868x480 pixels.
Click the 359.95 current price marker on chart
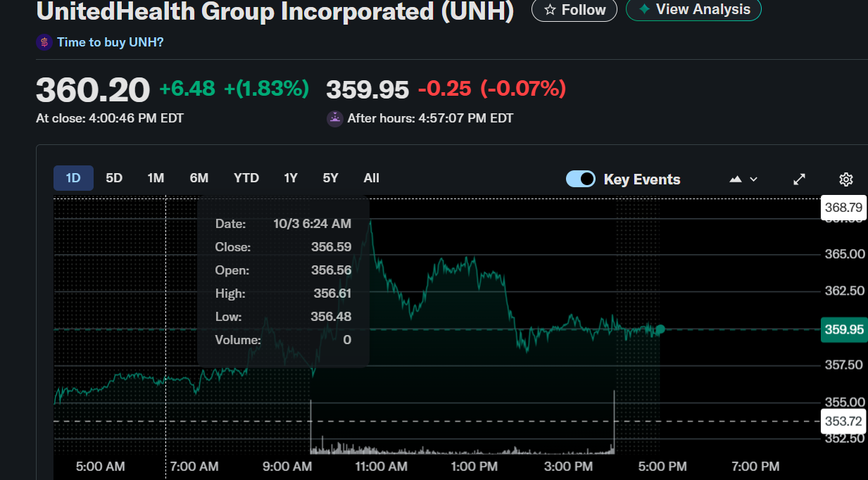pyautogui.click(x=844, y=329)
